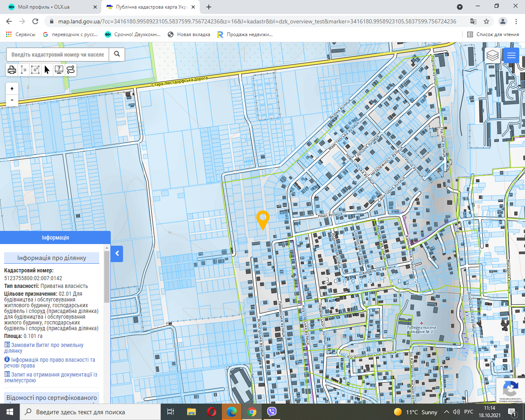Viewport: 525px width, 420px height.
Task: Open Opera browser from taskbar
Action: click(x=212, y=412)
